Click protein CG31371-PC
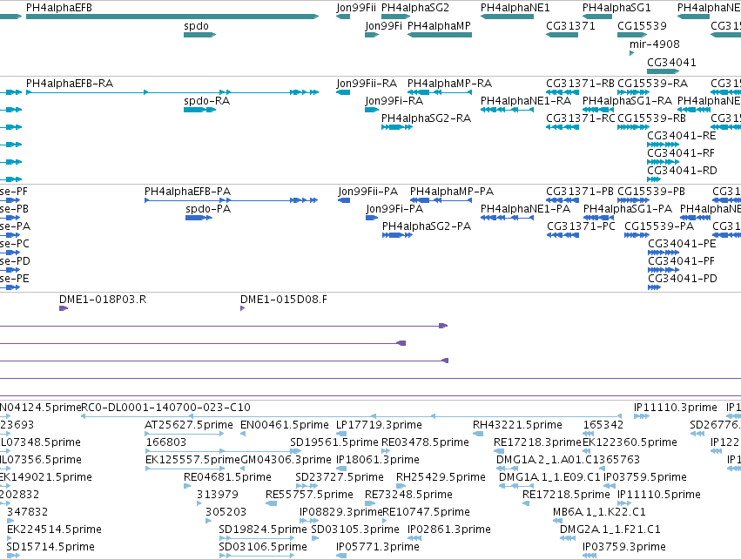741x560 pixels. [562, 235]
